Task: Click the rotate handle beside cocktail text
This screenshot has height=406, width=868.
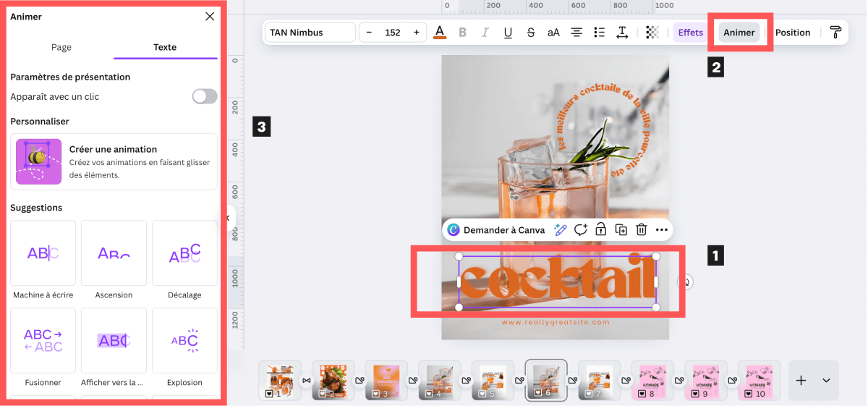Action: [685, 282]
